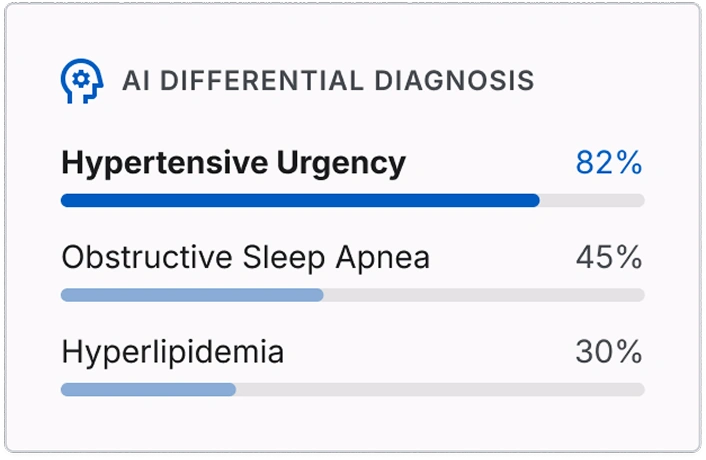This screenshot has height=460, width=706.
Task: Click the AI head-with-gear icon
Action: pos(82,81)
